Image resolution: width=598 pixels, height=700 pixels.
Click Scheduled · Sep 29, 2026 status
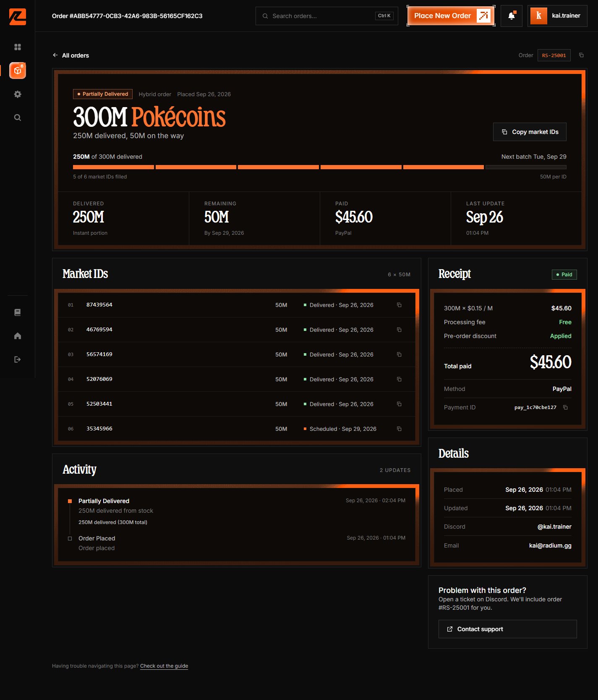(x=340, y=429)
